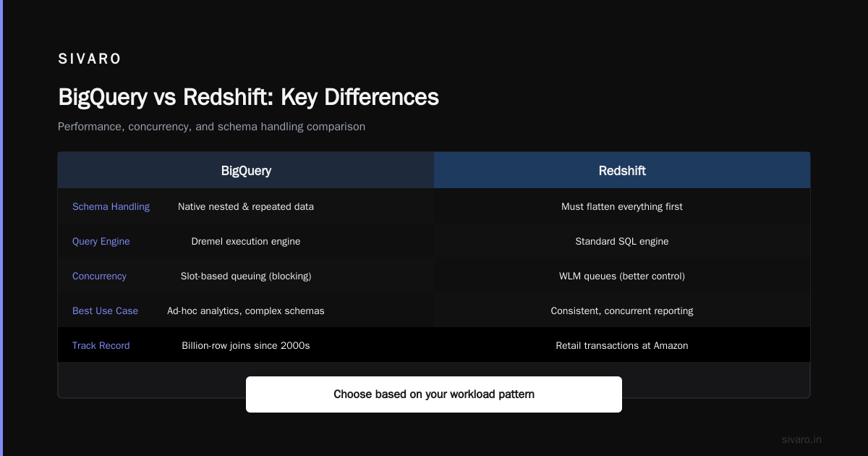
Task: Click 'Billion-row joins since 2000s' cell
Action: [x=246, y=345]
